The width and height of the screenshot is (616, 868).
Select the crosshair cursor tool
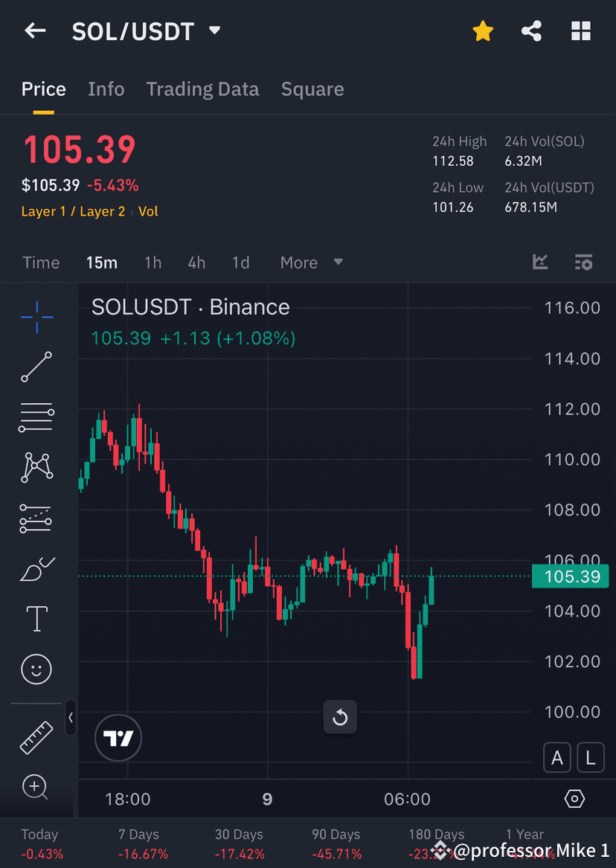click(36, 317)
